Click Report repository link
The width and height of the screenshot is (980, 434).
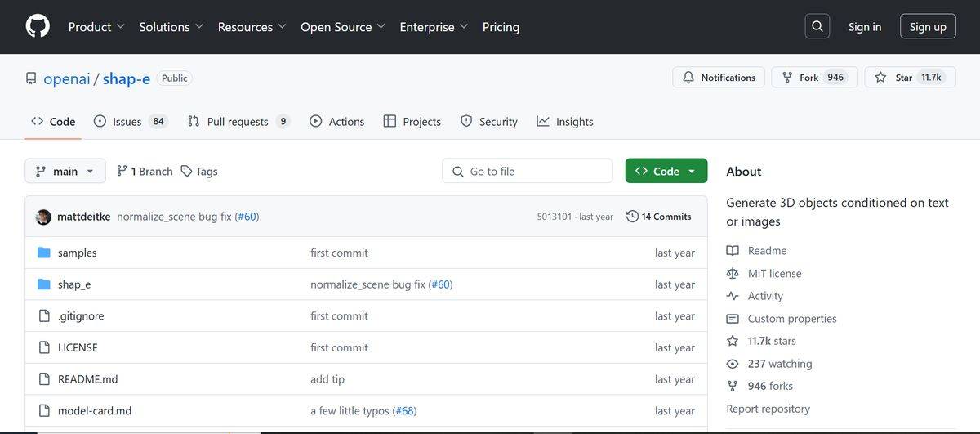click(768, 409)
